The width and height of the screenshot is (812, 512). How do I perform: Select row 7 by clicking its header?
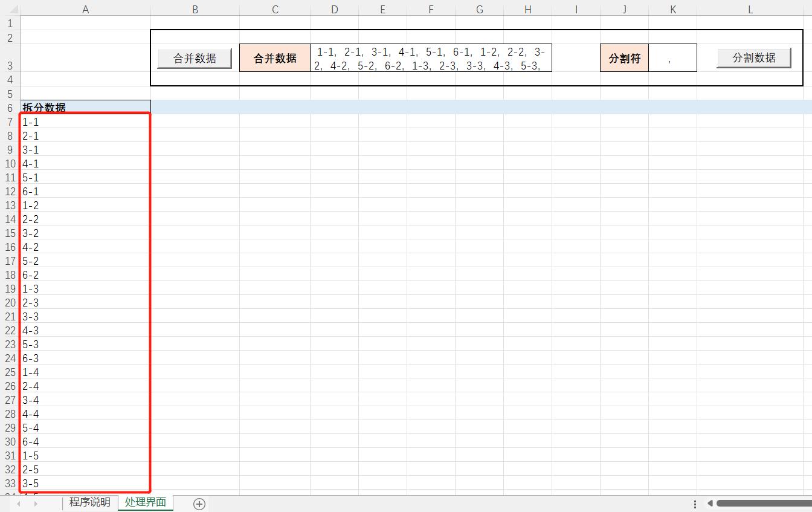(10, 122)
